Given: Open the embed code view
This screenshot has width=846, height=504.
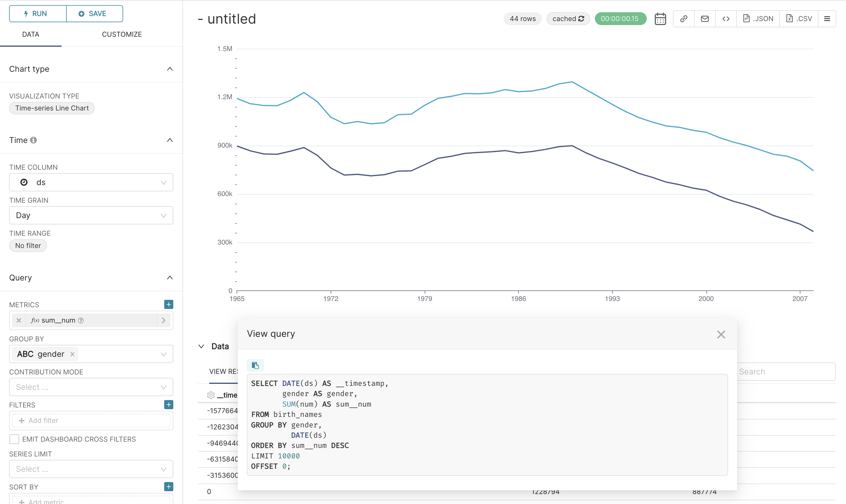Looking at the screenshot, I should click(726, 19).
